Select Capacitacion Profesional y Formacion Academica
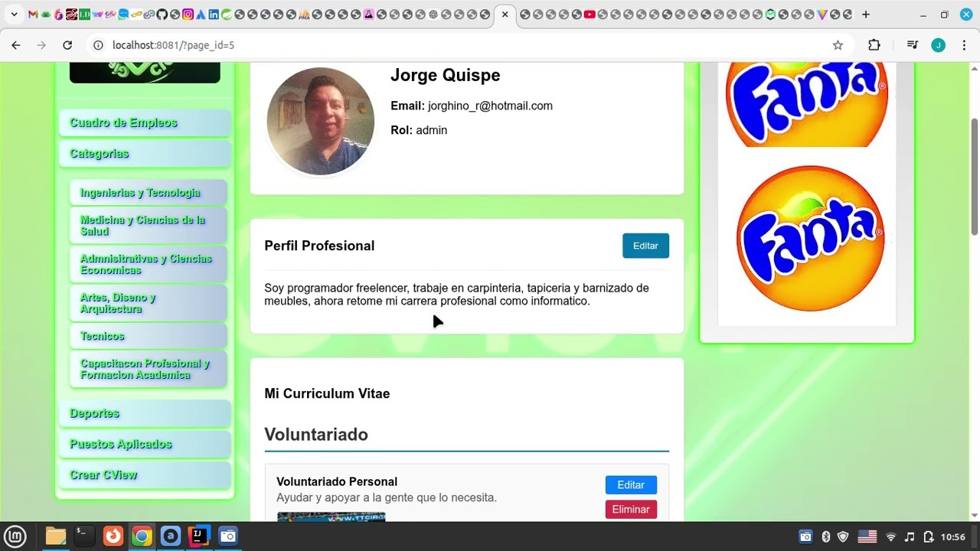This screenshot has height=551, width=980. point(149,369)
